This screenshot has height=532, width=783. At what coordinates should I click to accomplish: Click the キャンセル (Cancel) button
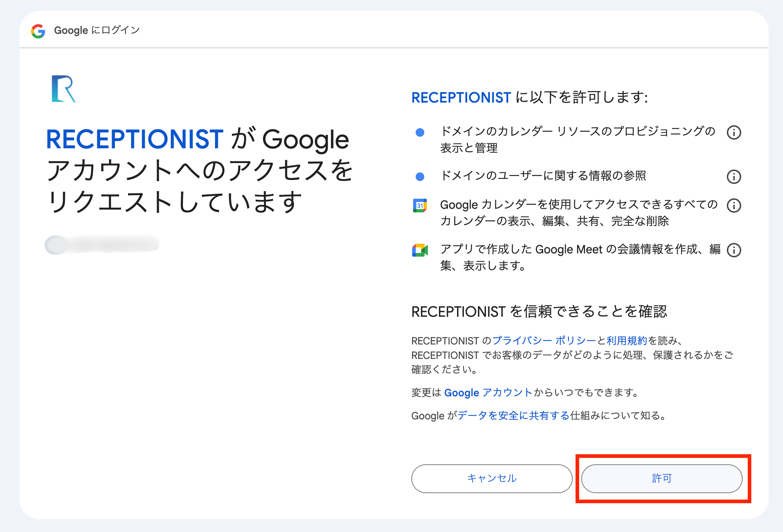click(x=492, y=478)
